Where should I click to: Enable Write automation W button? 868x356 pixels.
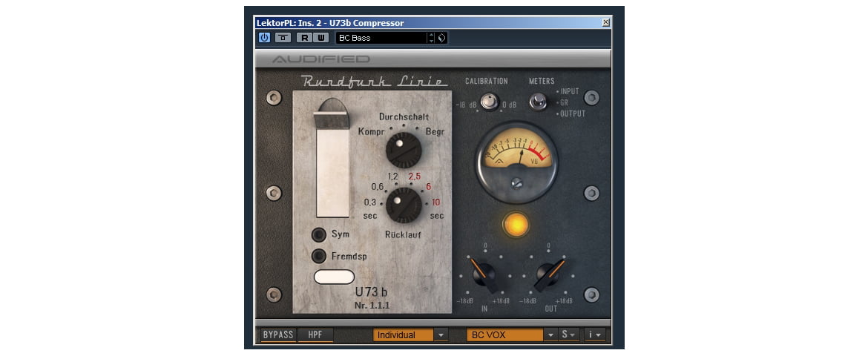[x=320, y=38]
